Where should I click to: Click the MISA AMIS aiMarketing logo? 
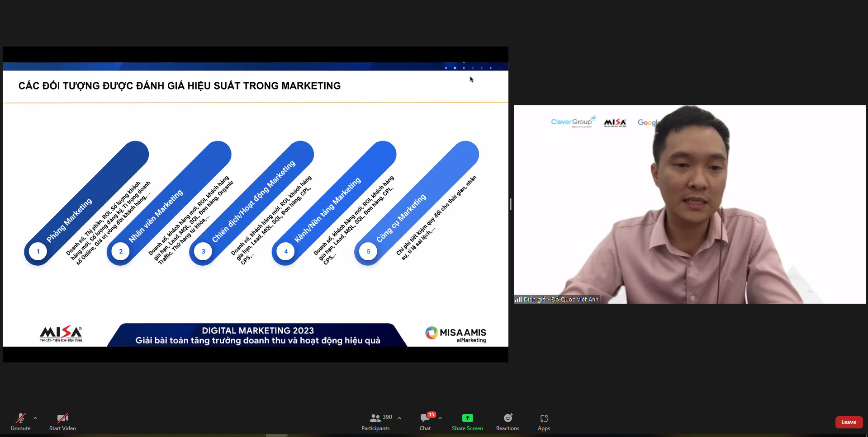(455, 334)
